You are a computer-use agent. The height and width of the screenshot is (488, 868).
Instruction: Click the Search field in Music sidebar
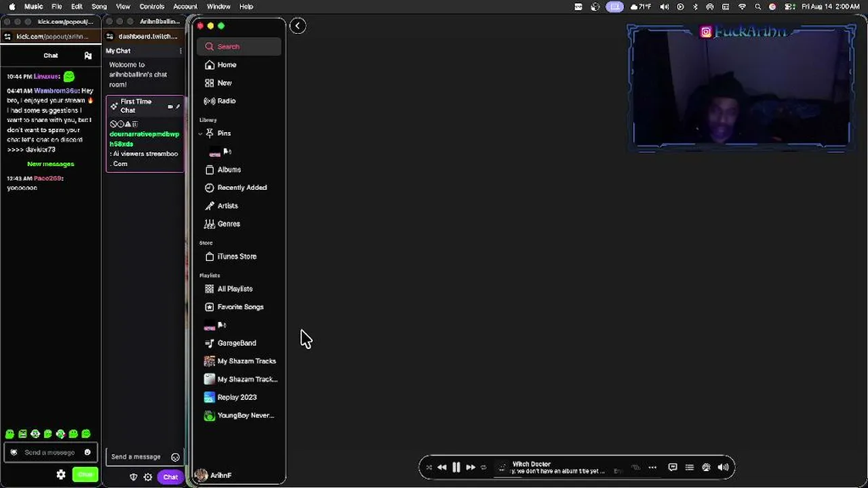[239, 47]
